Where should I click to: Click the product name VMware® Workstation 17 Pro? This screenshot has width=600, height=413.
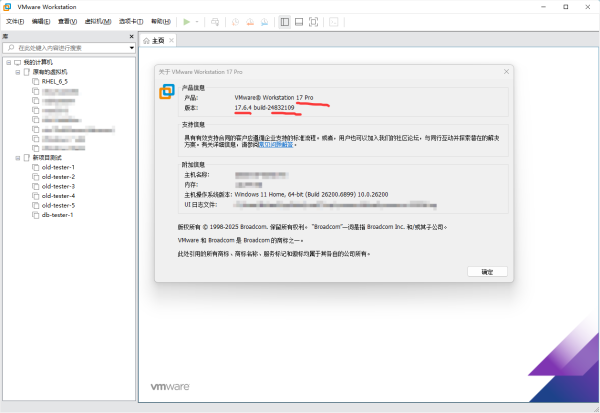(274, 98)
